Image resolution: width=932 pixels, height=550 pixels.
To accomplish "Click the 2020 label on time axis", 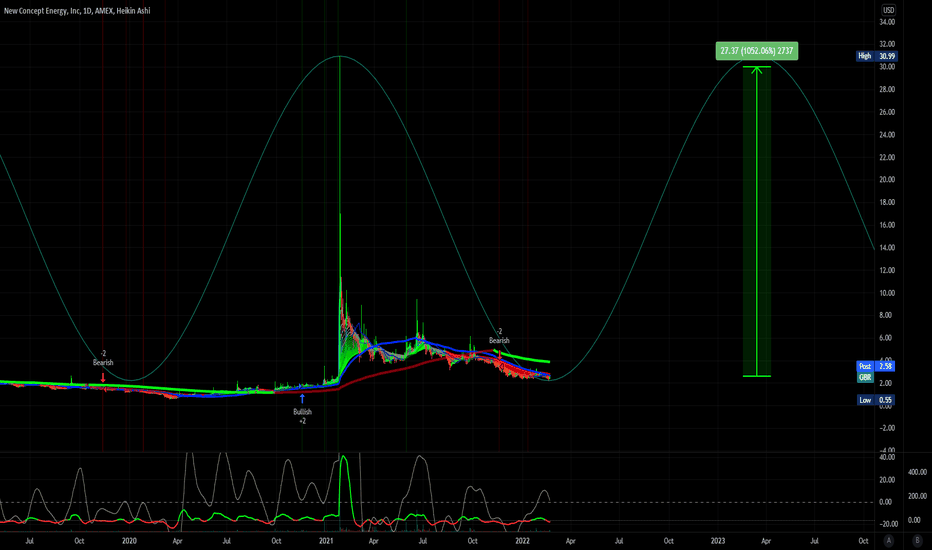I will pyautogui.click(x=129, y=540).
